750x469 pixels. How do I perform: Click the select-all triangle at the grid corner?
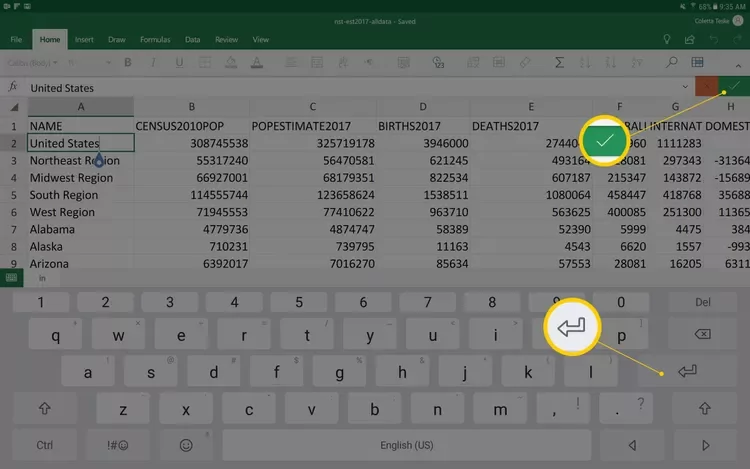point(13,107)
